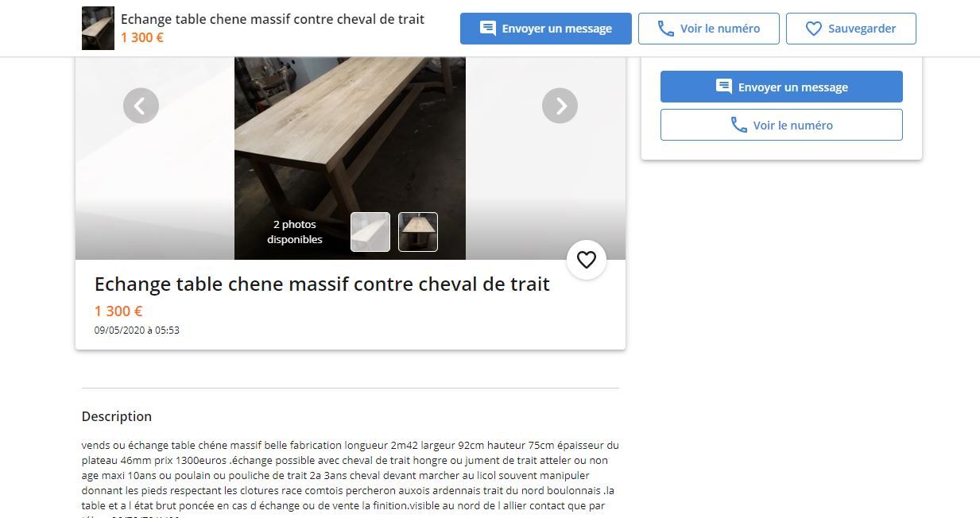Click header Envoyer un message button

coord(546,29)
